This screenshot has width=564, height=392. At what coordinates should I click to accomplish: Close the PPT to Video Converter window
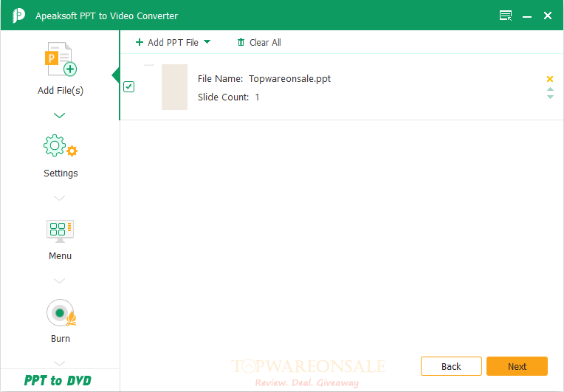[548, 16]
